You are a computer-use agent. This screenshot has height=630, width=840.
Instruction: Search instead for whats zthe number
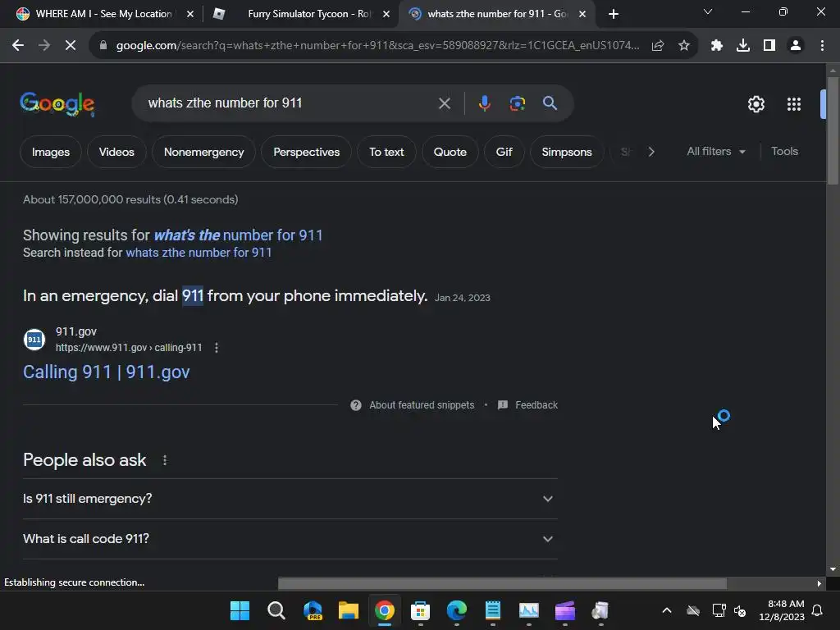coord(199,253)
